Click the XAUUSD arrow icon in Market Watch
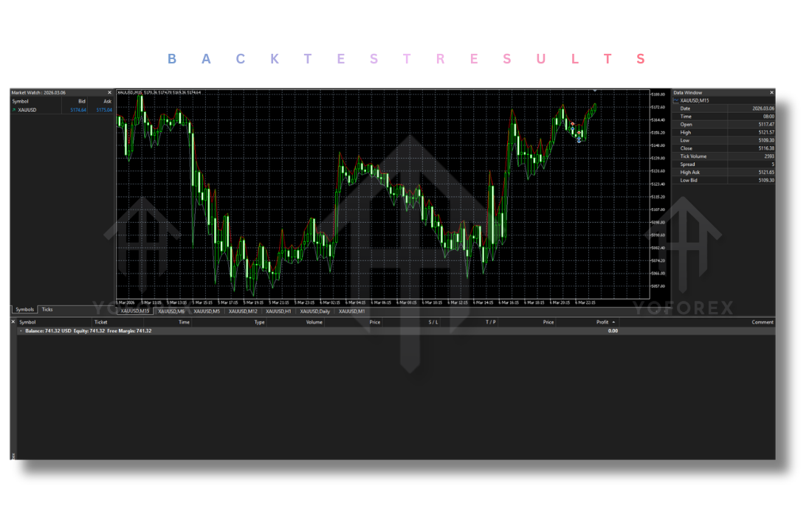 [13, 110]
